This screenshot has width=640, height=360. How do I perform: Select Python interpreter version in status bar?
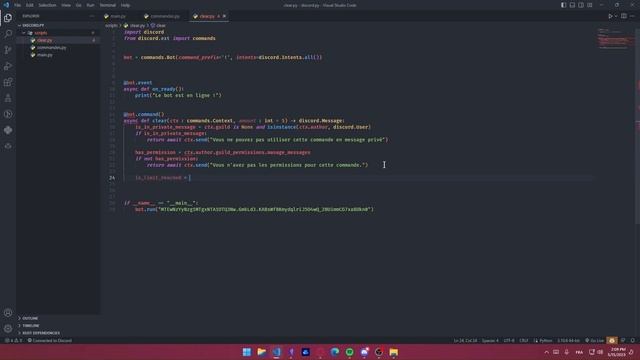pyautogui.click(x=568, y=340)
